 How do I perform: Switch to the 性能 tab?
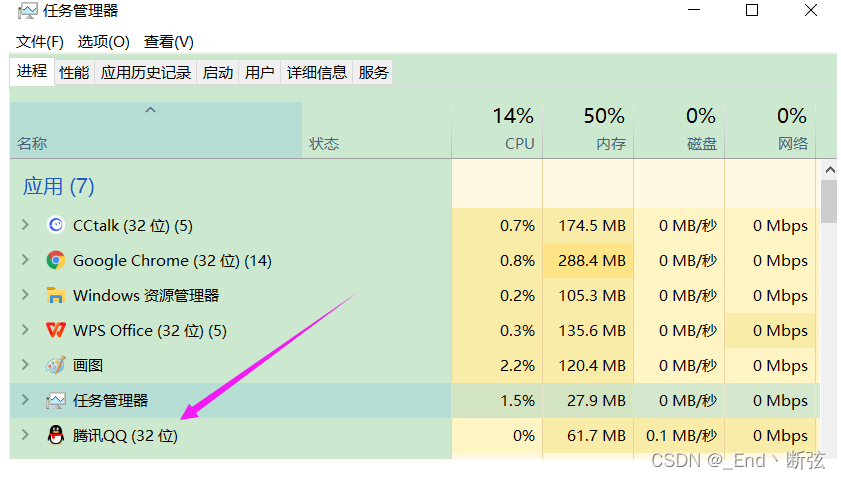pos(74,72)
